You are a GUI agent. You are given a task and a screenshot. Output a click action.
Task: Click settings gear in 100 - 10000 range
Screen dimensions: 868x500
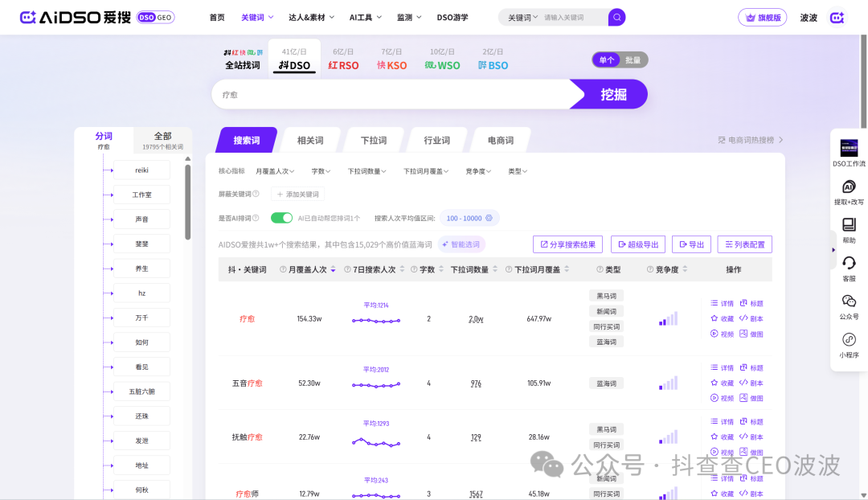click(490, 218)
